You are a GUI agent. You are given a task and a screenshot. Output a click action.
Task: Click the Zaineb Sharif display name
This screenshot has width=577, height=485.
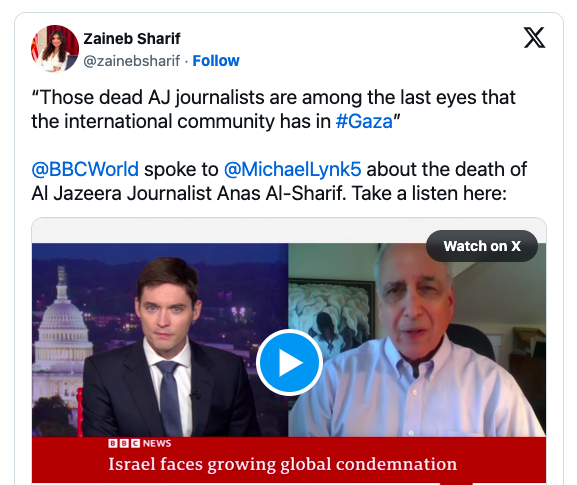click(x=132, y=39)
